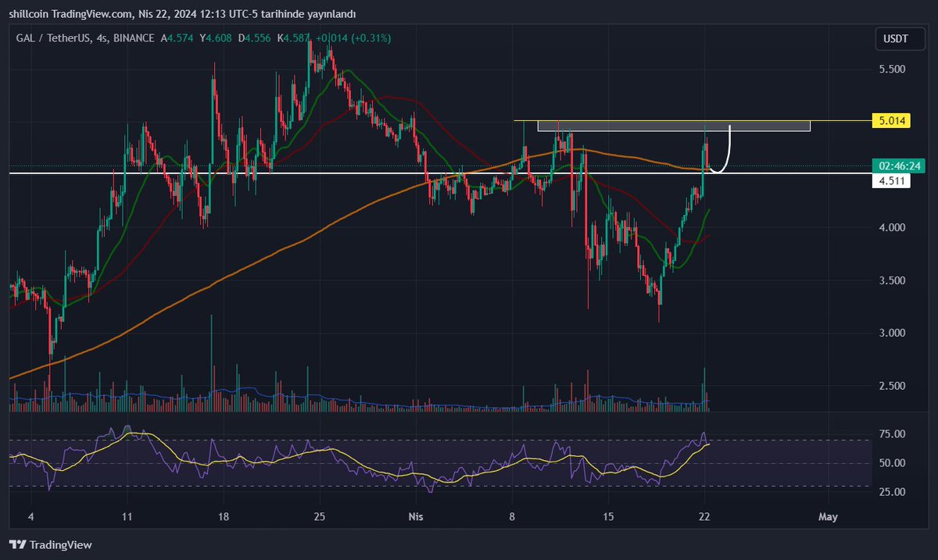Viewport: 938px width, 560px height.
Task: Click the D4.556 low value
Action: 254,37
